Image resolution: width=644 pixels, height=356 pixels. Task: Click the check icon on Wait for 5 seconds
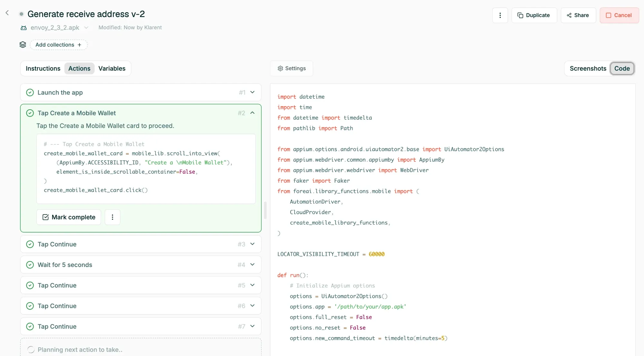(x=30, y=265)
